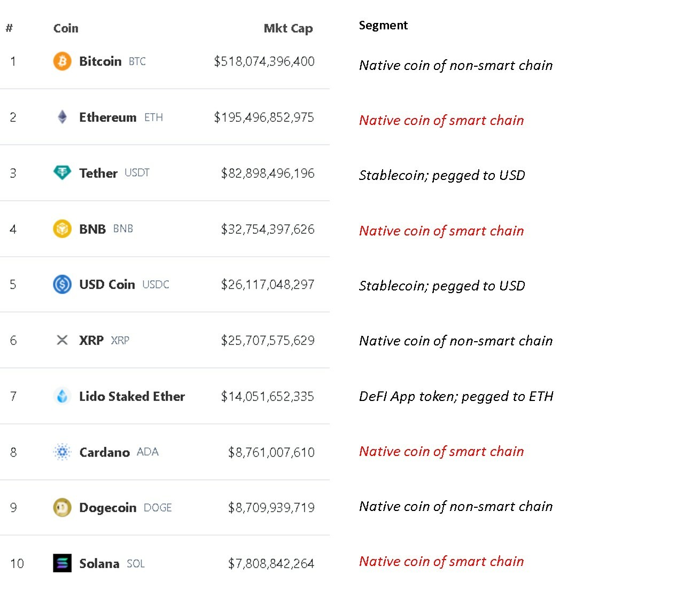Click the # rank column header
The height and width of the screenshot is (590, 700).
click(x=9, y=28)
